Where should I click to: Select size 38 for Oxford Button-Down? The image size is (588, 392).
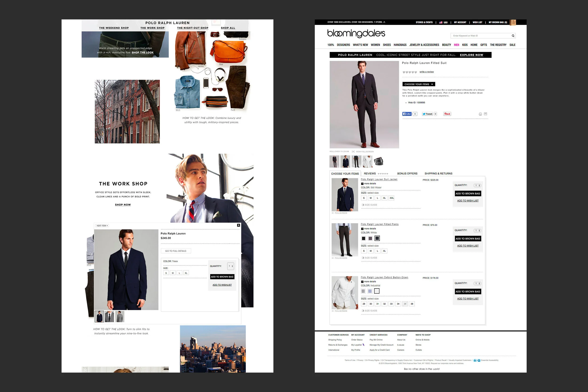point(412,304)
